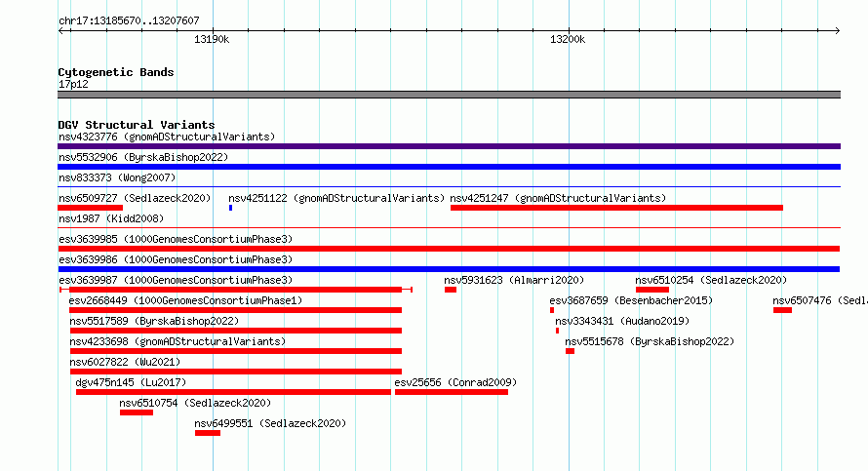Select the tiny red nsv3343431 marker

point(557,331)
